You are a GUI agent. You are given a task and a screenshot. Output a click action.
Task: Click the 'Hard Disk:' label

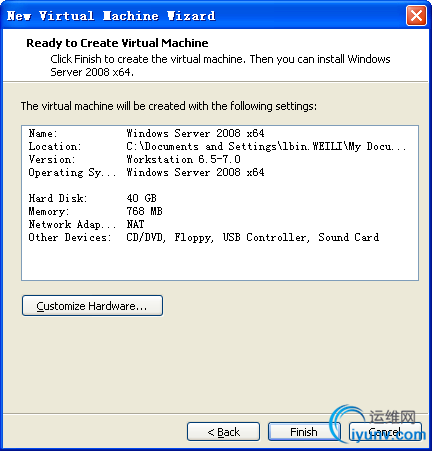click(58, 198)
